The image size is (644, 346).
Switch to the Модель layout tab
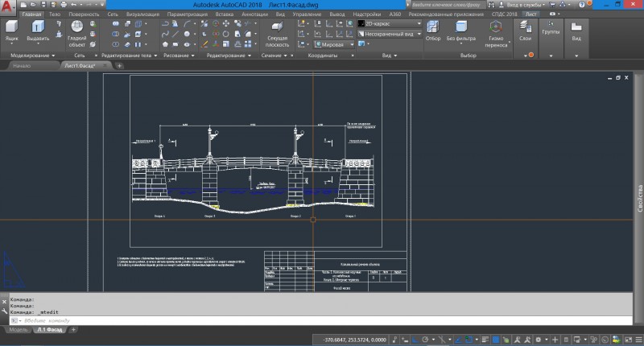pyautogui.click(x=17, y=330)
